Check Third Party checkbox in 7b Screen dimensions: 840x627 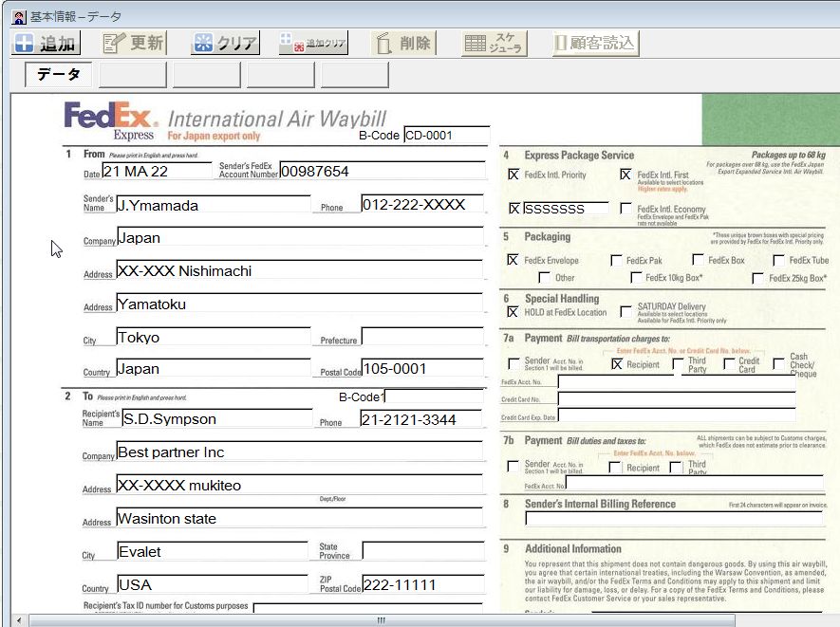pos(676,468)
